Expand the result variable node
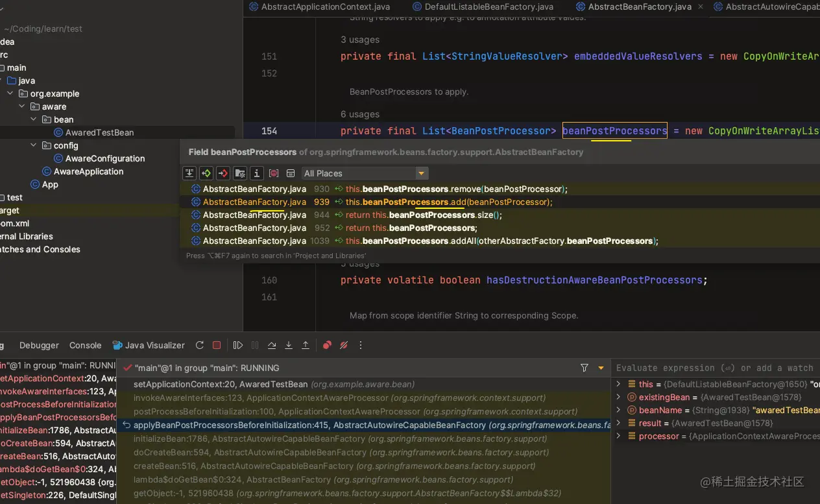 point(619,423)
